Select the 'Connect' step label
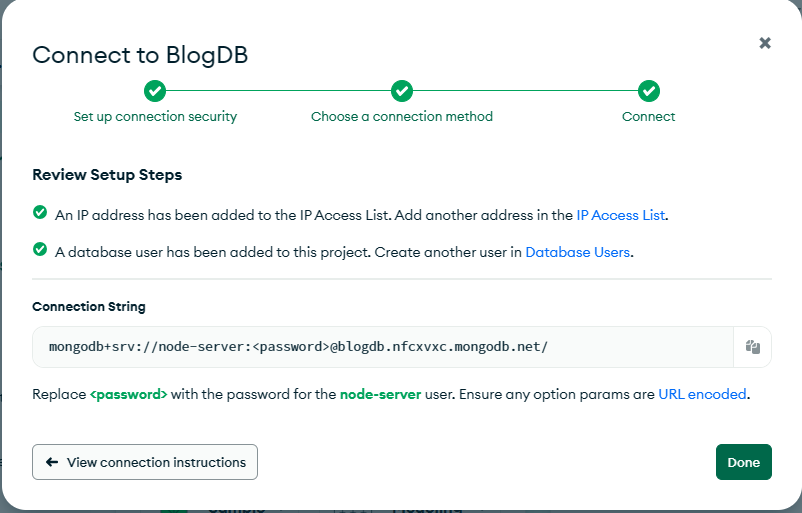 coord(648,117)
